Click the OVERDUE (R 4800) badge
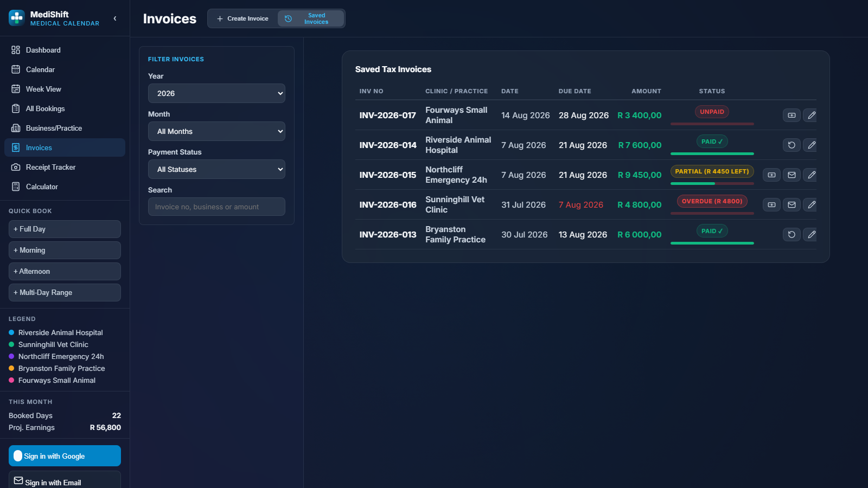Image resolution: width=868 pixels, height=488 pixels. point(712,201)
